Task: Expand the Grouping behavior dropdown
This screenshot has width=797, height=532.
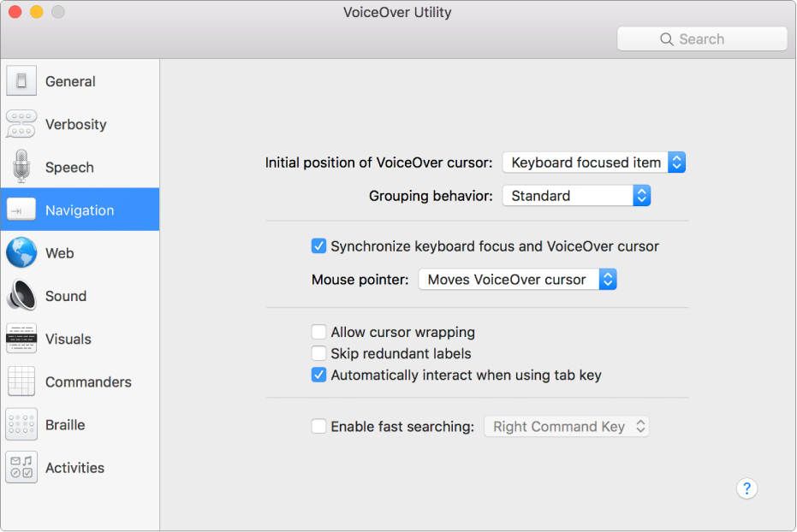Action: point(576,196)
